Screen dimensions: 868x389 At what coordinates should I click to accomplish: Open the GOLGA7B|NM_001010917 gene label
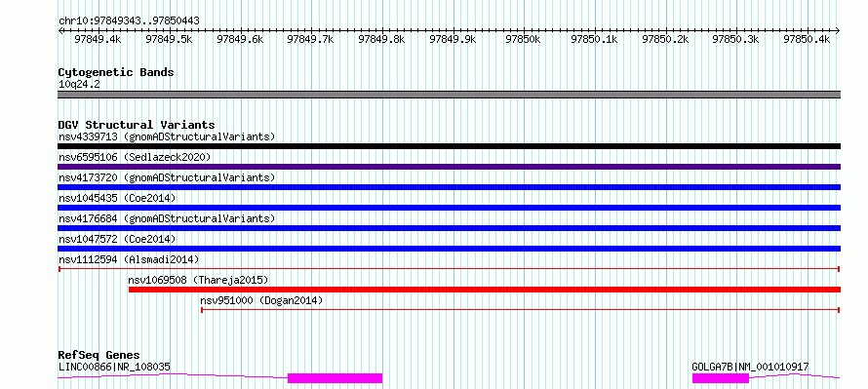(x=750, y=367)
